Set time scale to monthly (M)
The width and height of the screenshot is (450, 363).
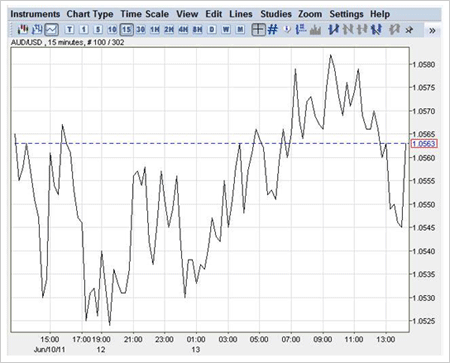coord(240,30)
